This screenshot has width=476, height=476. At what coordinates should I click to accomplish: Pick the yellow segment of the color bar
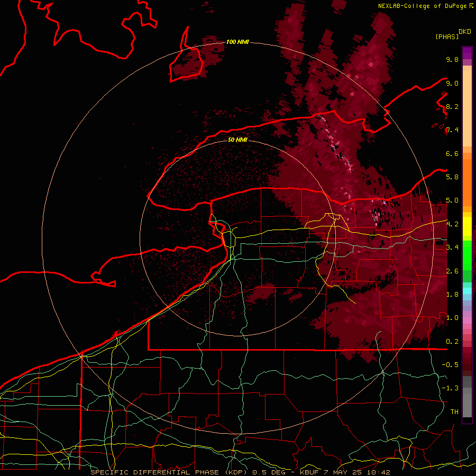point(467,226)
